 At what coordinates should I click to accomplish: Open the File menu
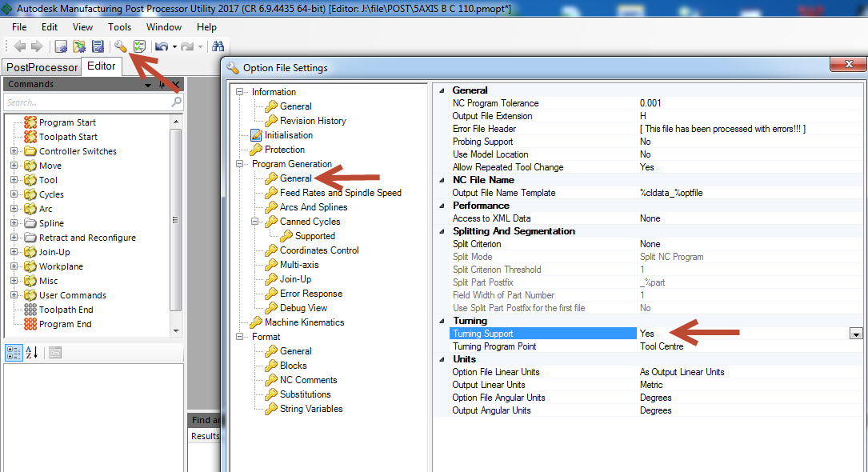(19, 27)
